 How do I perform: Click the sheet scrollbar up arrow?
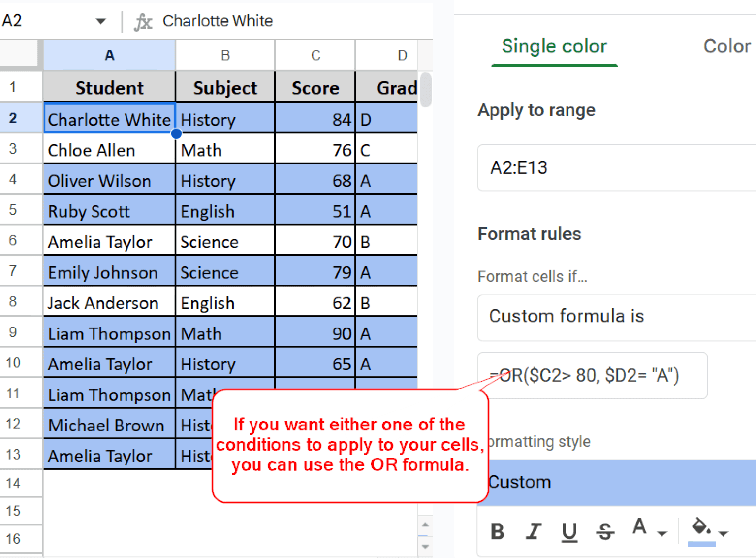click(x=425, y=525)
